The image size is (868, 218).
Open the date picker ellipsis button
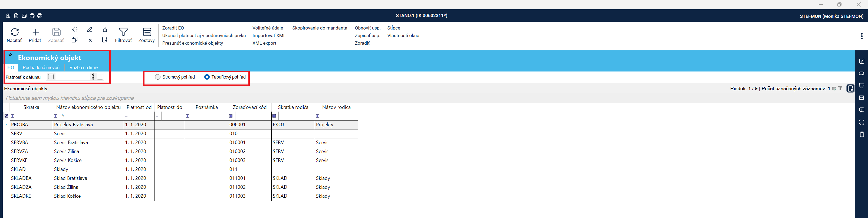[x=100, y=77]
